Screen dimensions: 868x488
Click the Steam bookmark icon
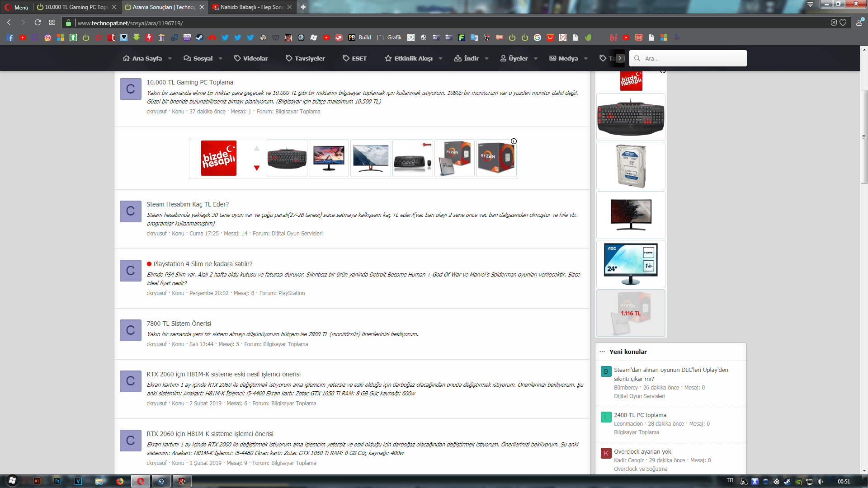click(x=199, y=38)
